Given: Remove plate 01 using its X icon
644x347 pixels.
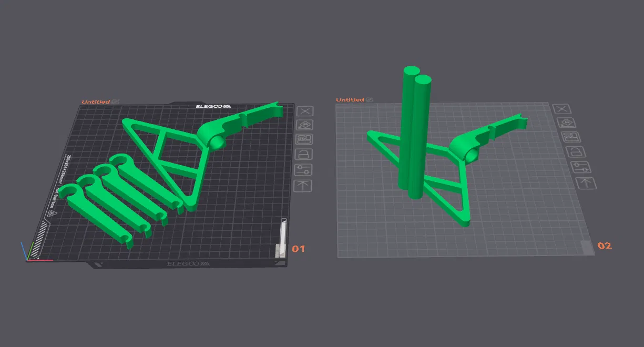Looking at the screenshot, I should (x=305, y=110).
